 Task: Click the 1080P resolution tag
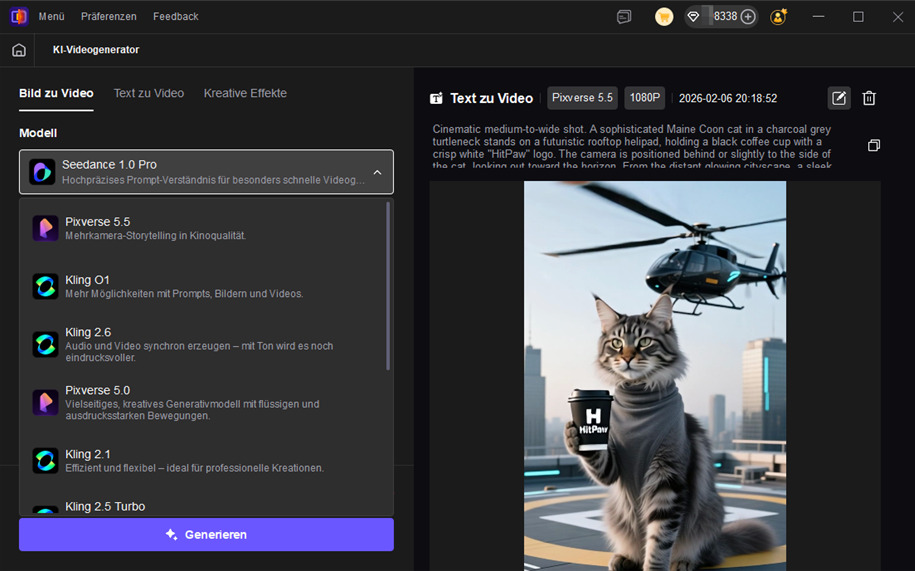[644, 98]
